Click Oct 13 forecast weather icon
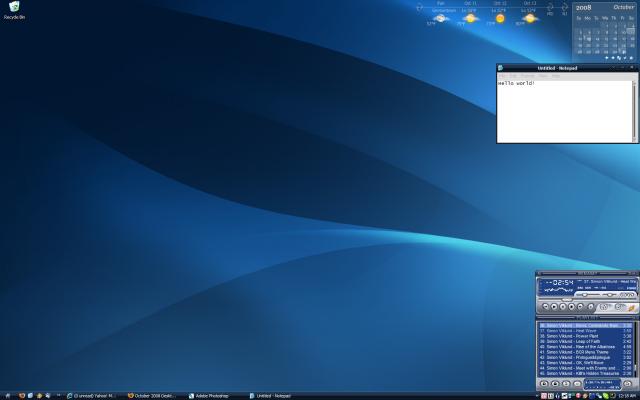 pyautogui.click(x=530, y=18)
